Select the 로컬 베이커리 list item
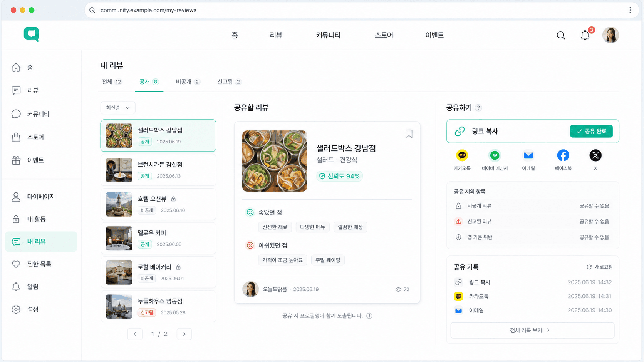The width and height of the screenshot is (644, 362). (x=158, y=272)
